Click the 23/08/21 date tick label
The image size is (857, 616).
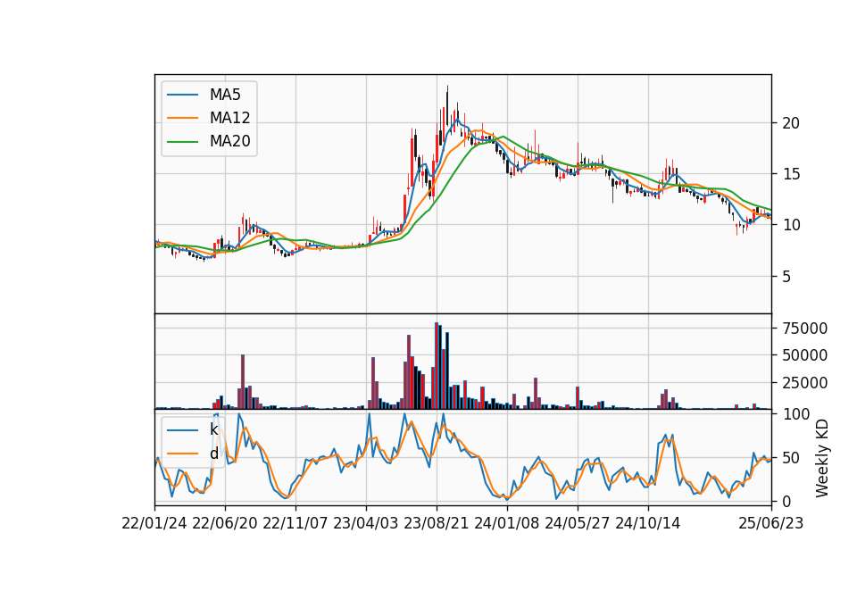[x=437, y=524]
